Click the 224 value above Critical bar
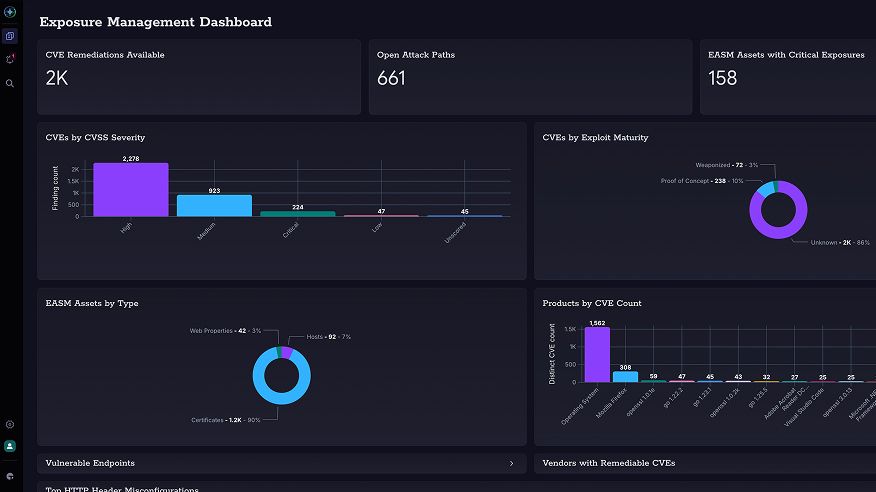876x492 pixels. 298,207
